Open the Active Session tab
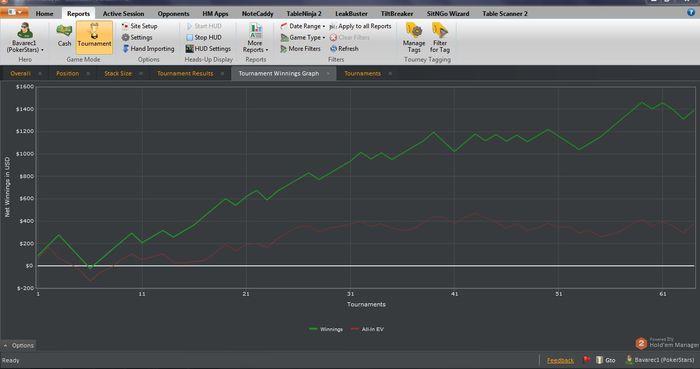Viewport: 700px width, 369px height. tap(123, 14)
